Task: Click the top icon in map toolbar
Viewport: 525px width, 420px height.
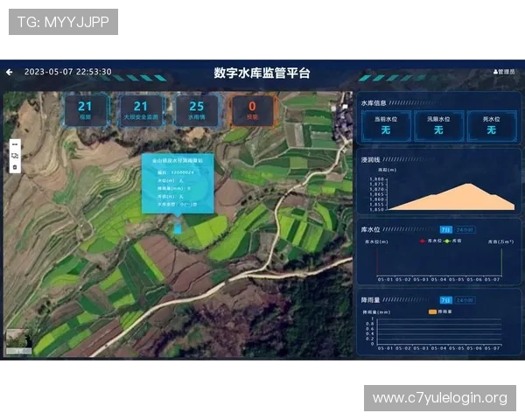Action: (x=15, y=144)
